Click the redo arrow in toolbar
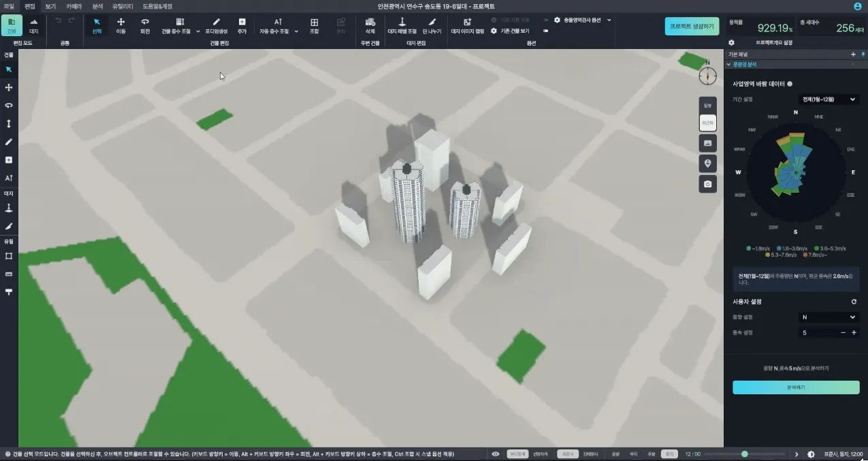This screenshot has height=461, width=868. pyautogui.click(x=71, y=20)
